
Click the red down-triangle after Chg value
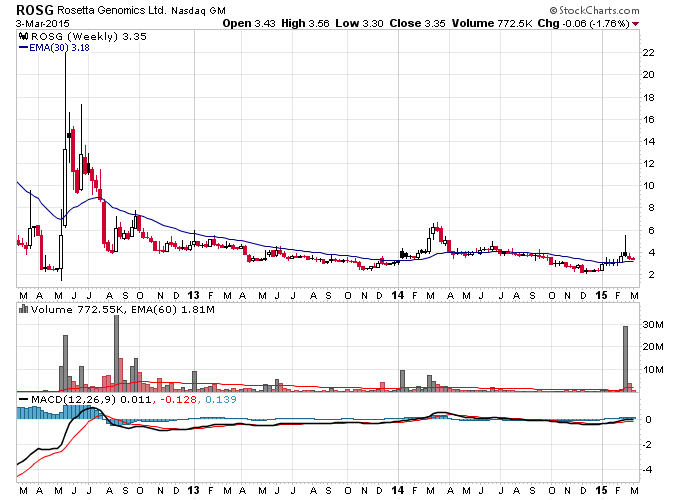pos(635,24)
